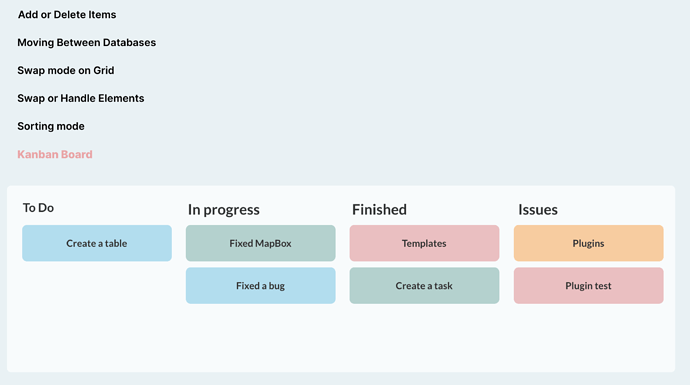Click empty space under Fixed a bug card

pos(261,334)
